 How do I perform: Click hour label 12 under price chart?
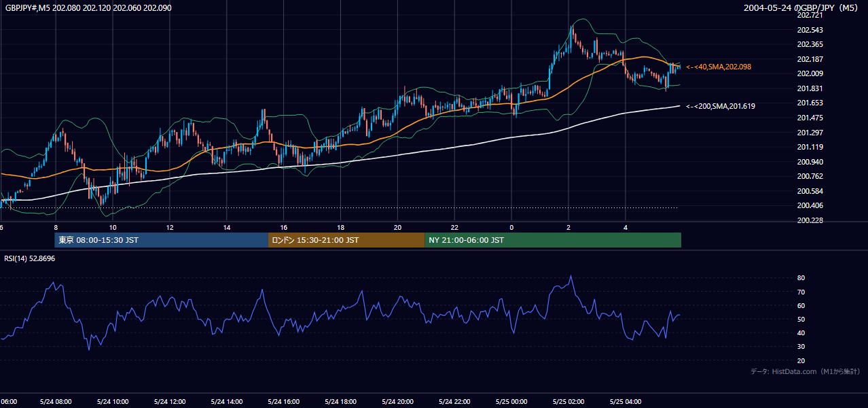170,228
